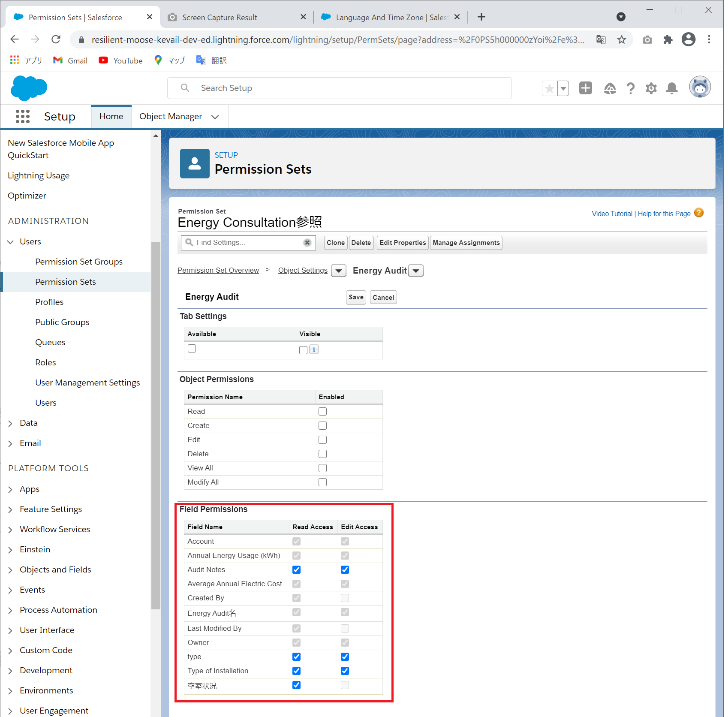Image resolution: width=728 pixels, height=717 pixels.
Task: Clone this permission set
Action: [336, 243]
